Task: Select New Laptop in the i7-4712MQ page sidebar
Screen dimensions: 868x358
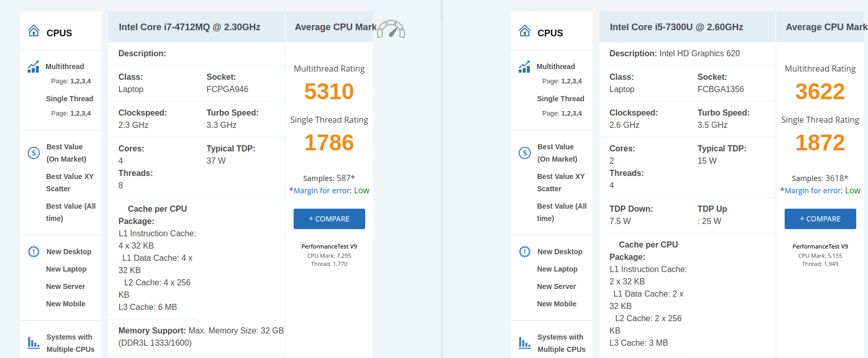Action: (66, 269)
